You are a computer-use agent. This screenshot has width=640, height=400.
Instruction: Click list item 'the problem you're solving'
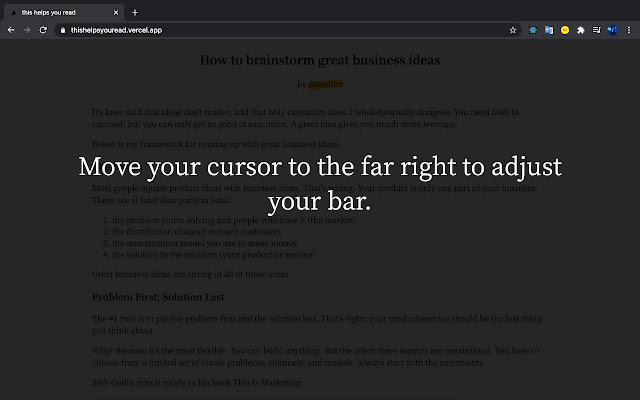(233, 220)
